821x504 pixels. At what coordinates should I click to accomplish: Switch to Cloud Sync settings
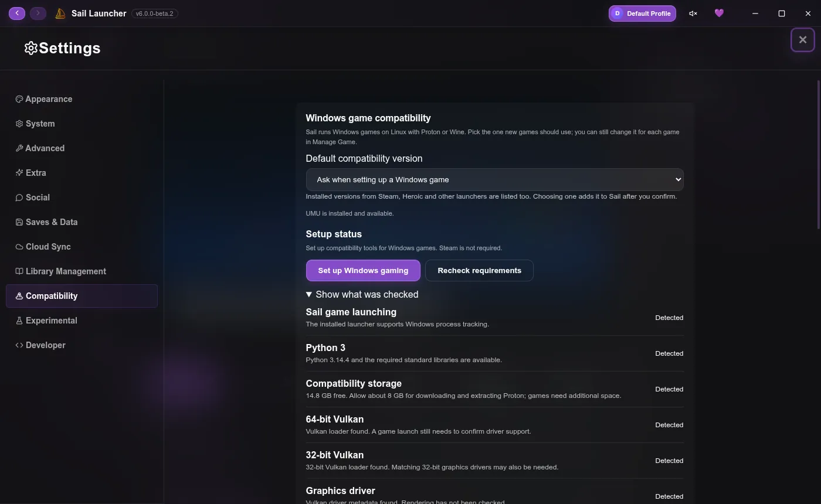coord(82,247)
